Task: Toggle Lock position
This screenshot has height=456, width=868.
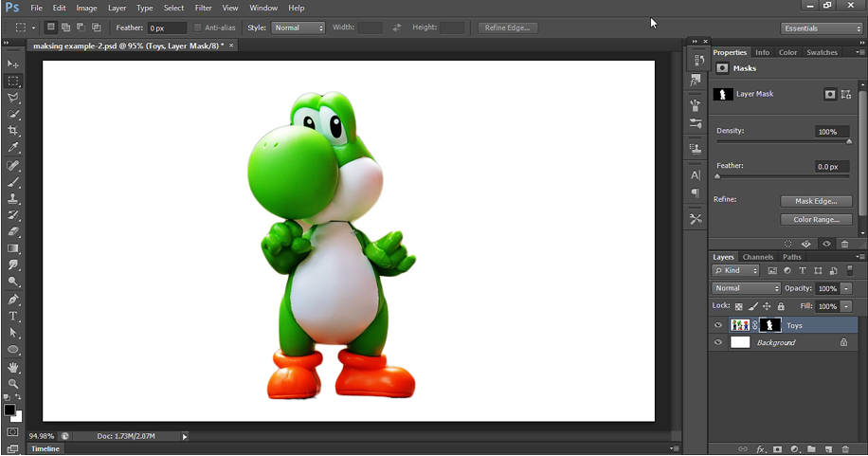Action: pos(767,306)
